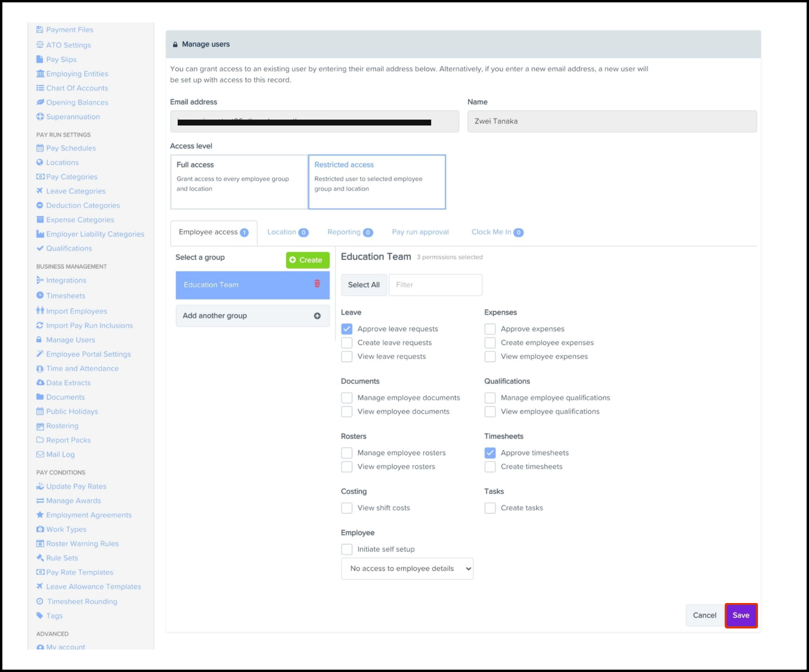Click the Manage Users lock icon
This screenshot has width=809, height=672.
click(x=39, y=340)
